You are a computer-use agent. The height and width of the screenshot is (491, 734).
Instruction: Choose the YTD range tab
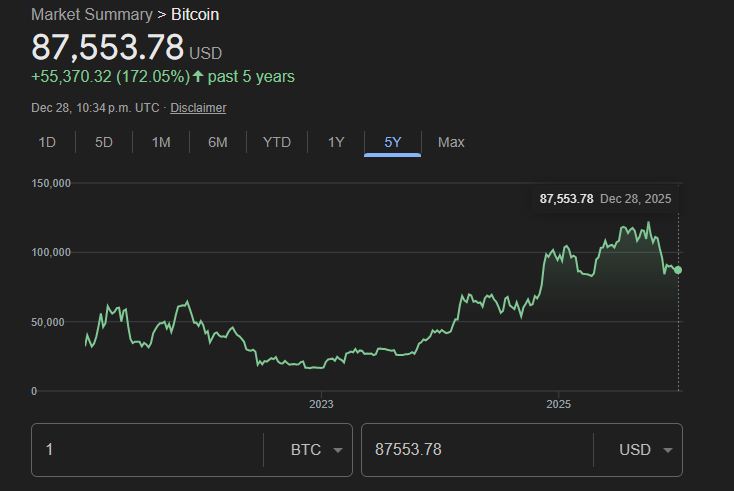pyautogui.click(x=277, y=142)
